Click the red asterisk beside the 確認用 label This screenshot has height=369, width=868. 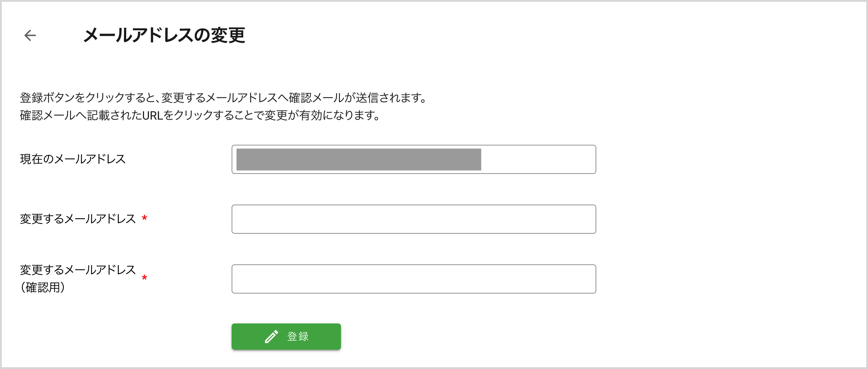[144, 278]
